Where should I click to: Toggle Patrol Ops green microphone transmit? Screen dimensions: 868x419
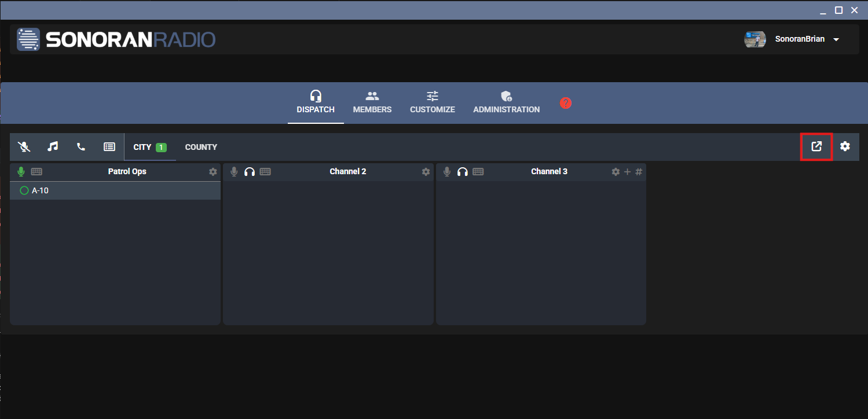21,172
